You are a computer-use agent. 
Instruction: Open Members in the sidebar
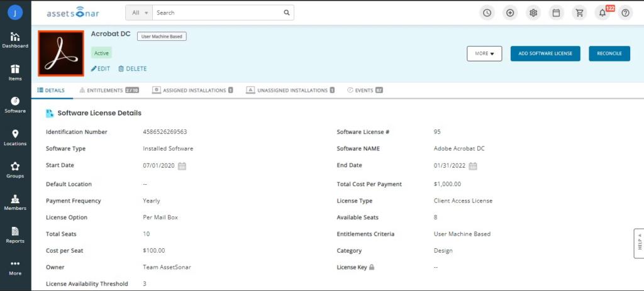pos(15,202)
